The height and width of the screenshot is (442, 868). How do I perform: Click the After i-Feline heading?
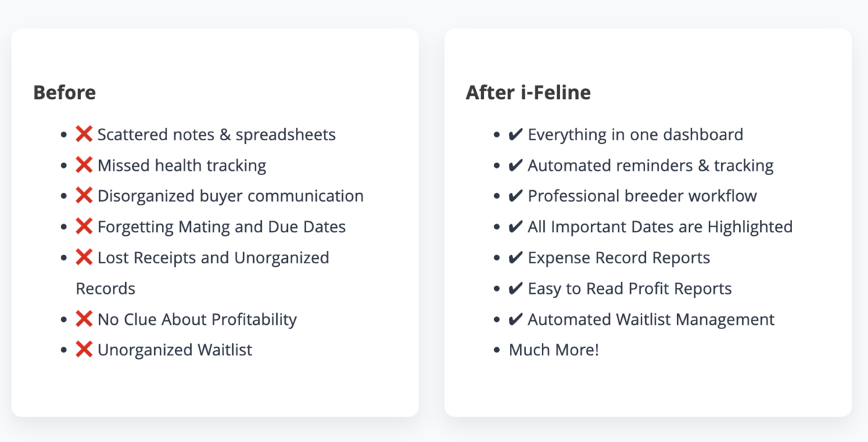pyautogui.click(x=528, y=93)
